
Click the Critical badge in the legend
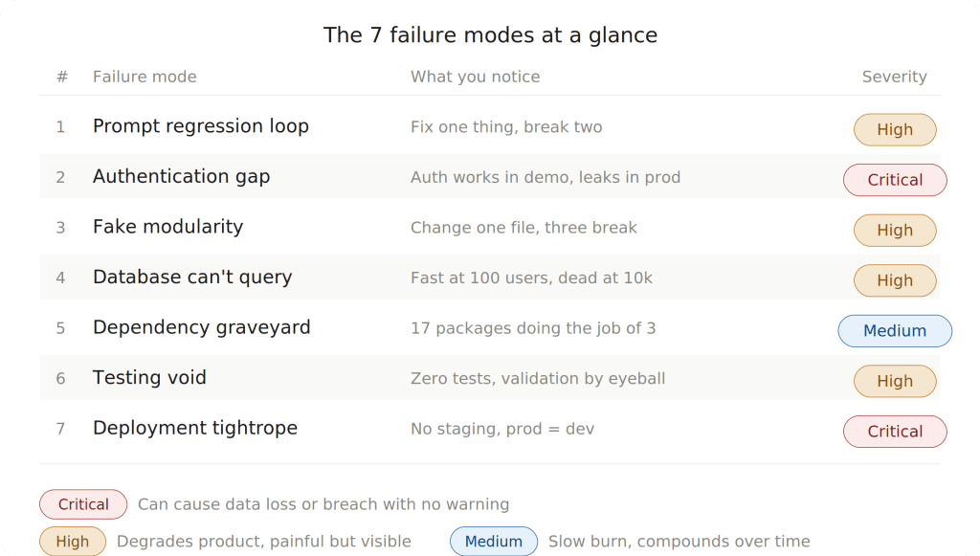tap(83, 504)
